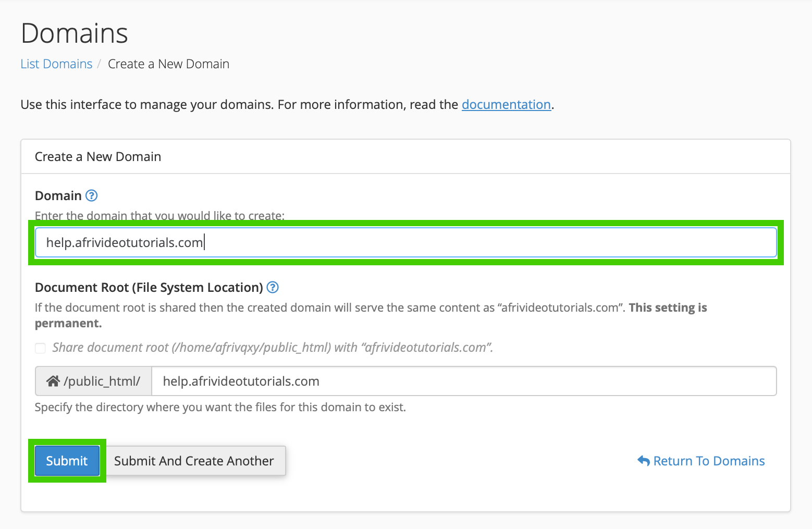Screen dimensions: 812x529
Task: Enable the Share document root checkbox
Action: click(40, 348)
